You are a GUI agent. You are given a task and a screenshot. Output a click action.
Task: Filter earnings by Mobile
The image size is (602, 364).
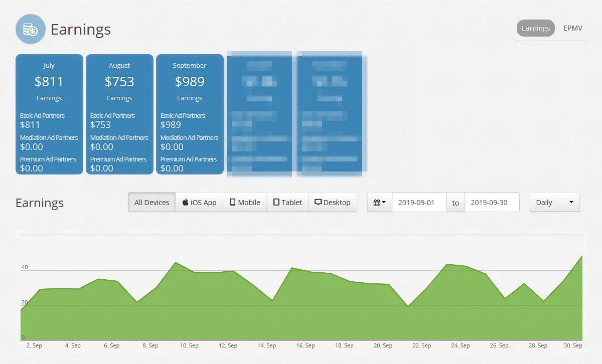coord(245,203)
